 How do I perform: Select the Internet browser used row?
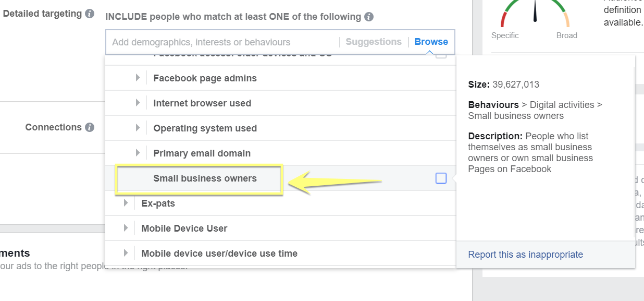pos(280,103)
